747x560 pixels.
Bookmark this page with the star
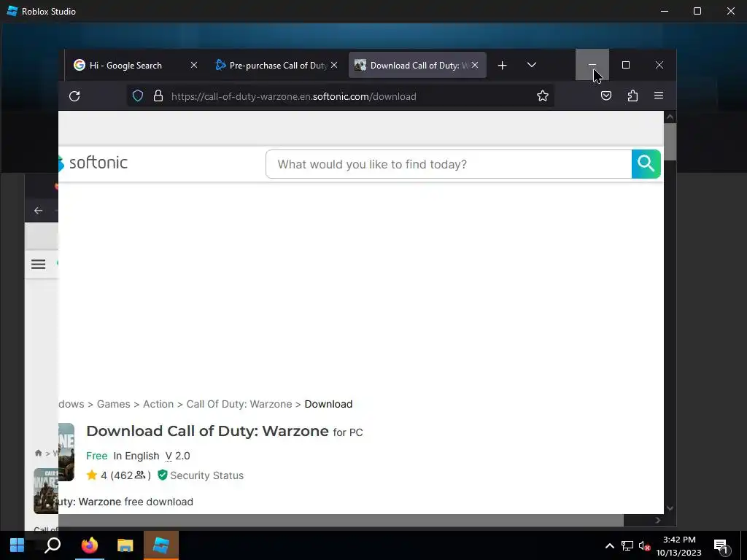click(x=543, y=96)
